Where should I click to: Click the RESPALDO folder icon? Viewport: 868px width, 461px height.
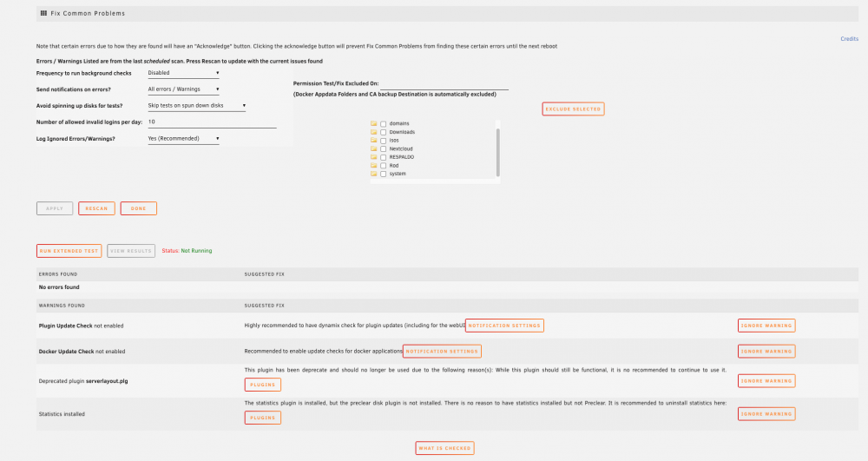373,156
